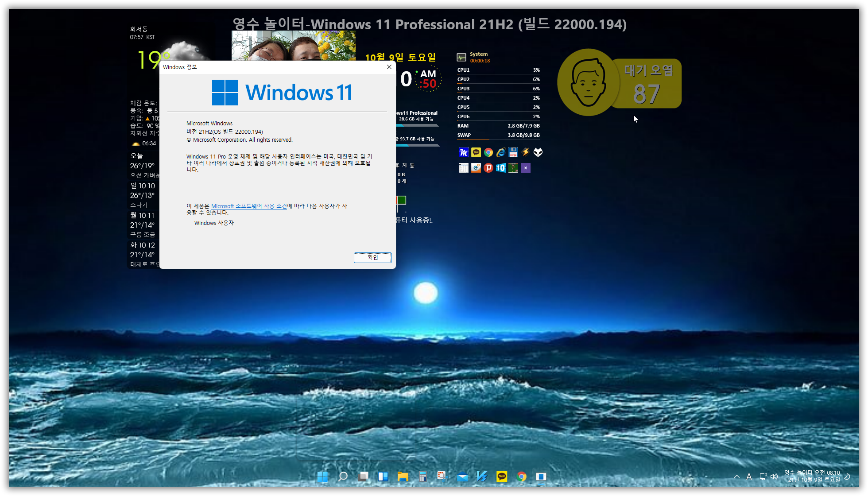The width and height of the screenshot is (868, 496).
Task: Expand hidden system tray icons chevron
Action: (x=736, y=477)
